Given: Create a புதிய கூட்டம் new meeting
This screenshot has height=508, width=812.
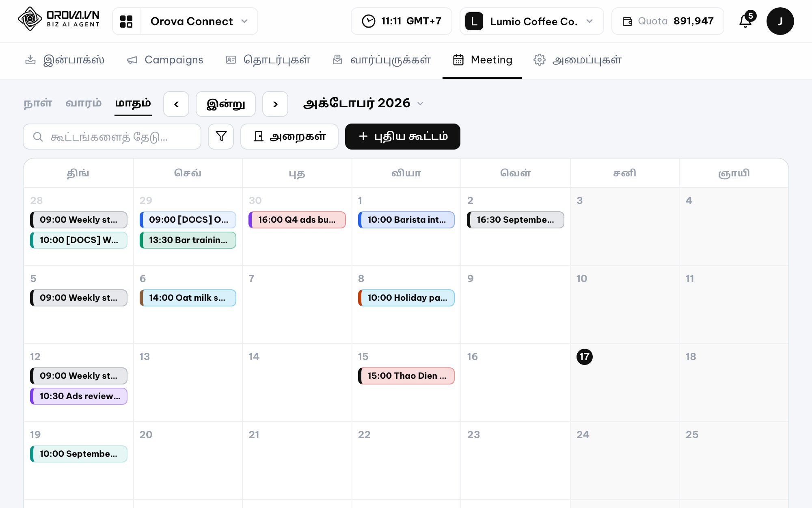Looking at the screenshot, I should click(x=403, y=137).
